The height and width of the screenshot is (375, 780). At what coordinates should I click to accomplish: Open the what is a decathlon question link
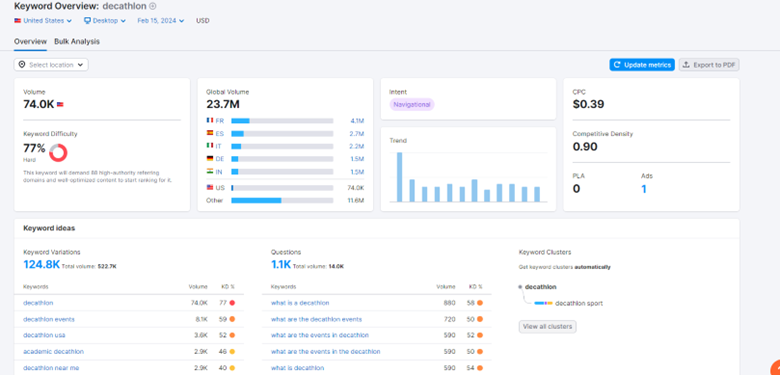(x=300, y=303)
